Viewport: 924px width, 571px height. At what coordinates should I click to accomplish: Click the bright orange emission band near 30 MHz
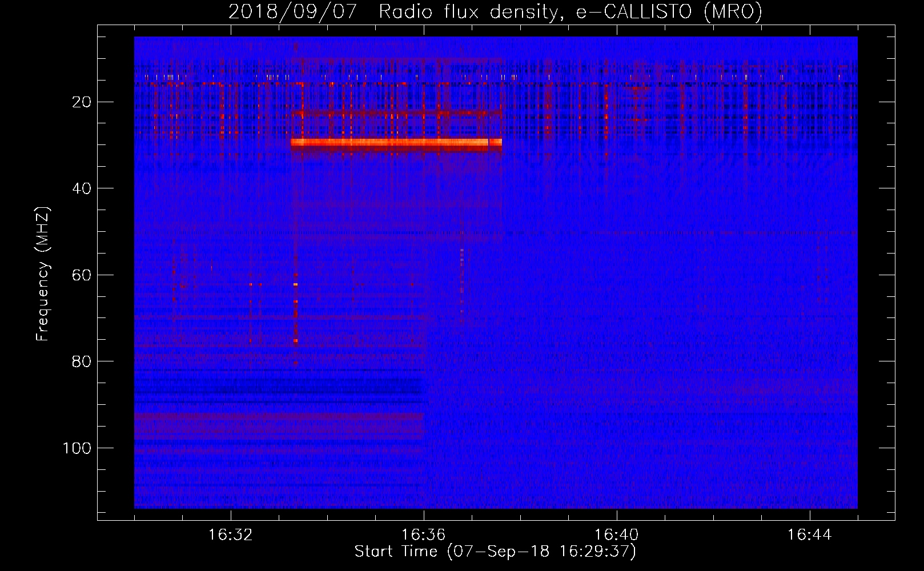tap(396, 143)
